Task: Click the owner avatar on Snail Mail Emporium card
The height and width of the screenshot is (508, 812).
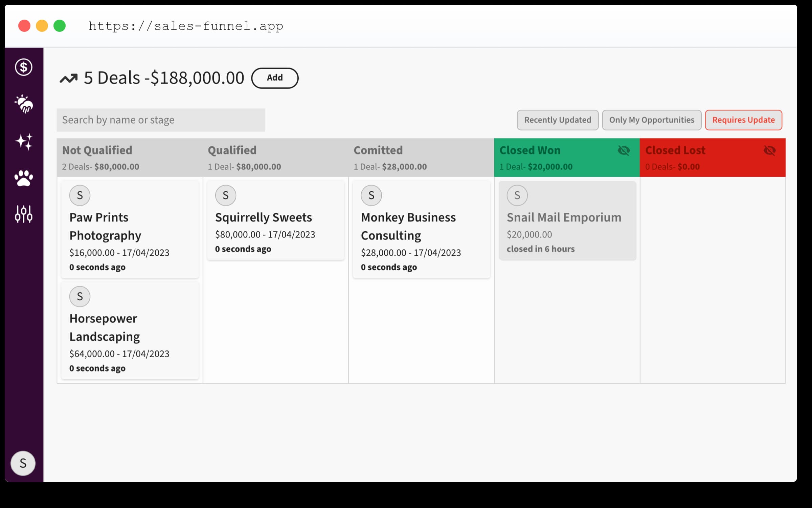Action: point(517,195)
